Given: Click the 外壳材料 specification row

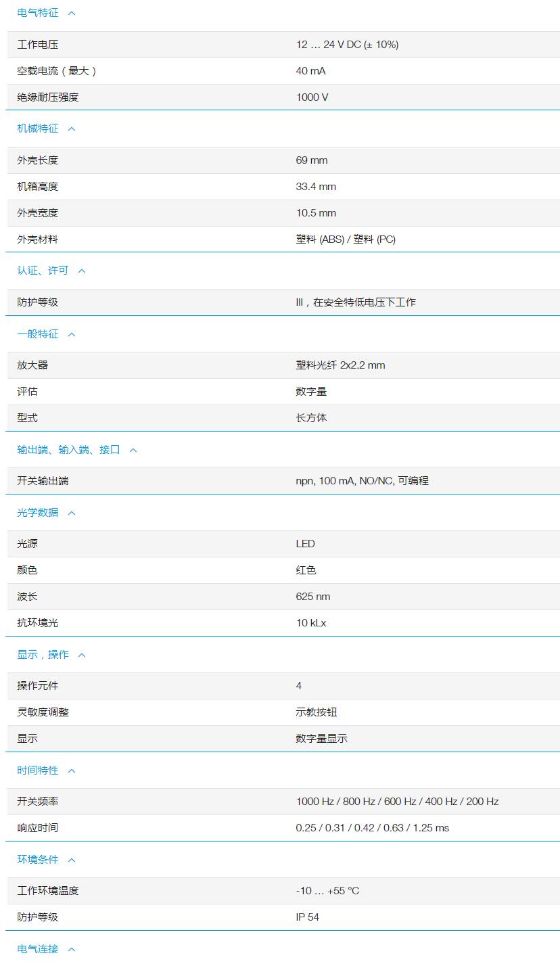Looking at the screenshot, I should [x=280, y=239].
